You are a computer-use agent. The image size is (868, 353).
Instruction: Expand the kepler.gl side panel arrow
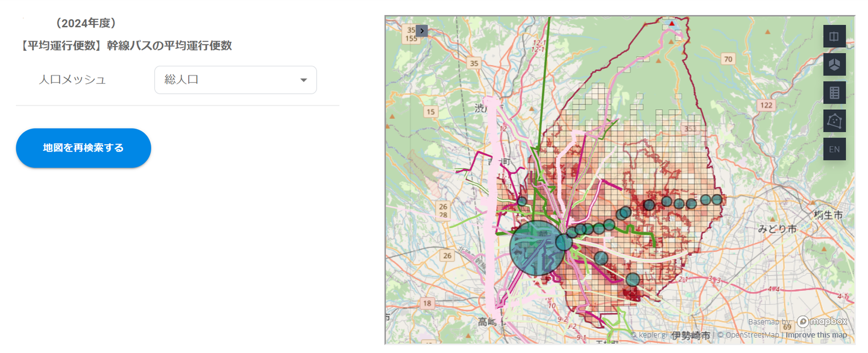point(422,30)
